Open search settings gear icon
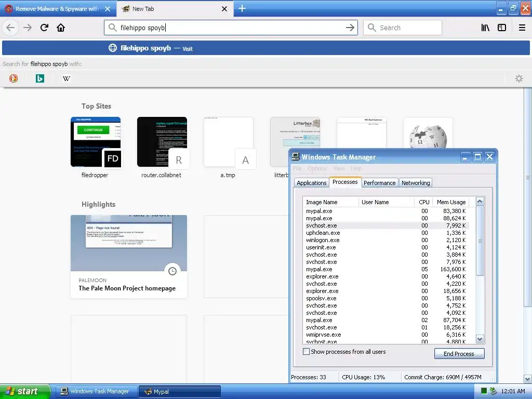 (x=519, y=78)
